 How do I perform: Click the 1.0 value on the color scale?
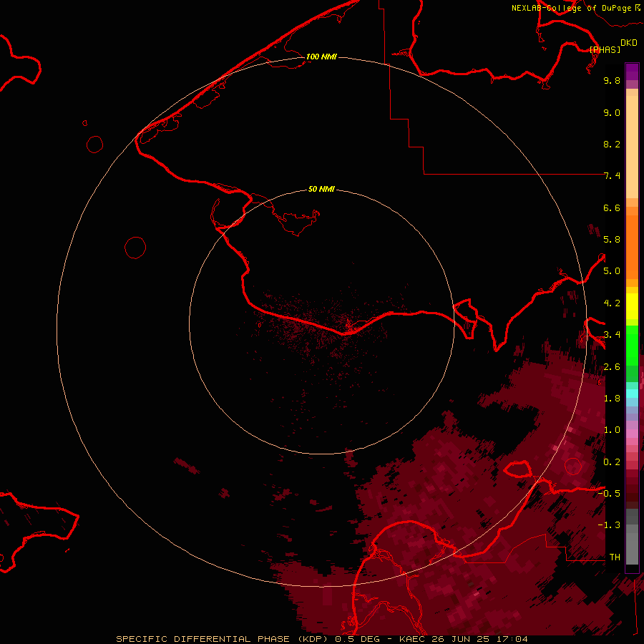612,430
